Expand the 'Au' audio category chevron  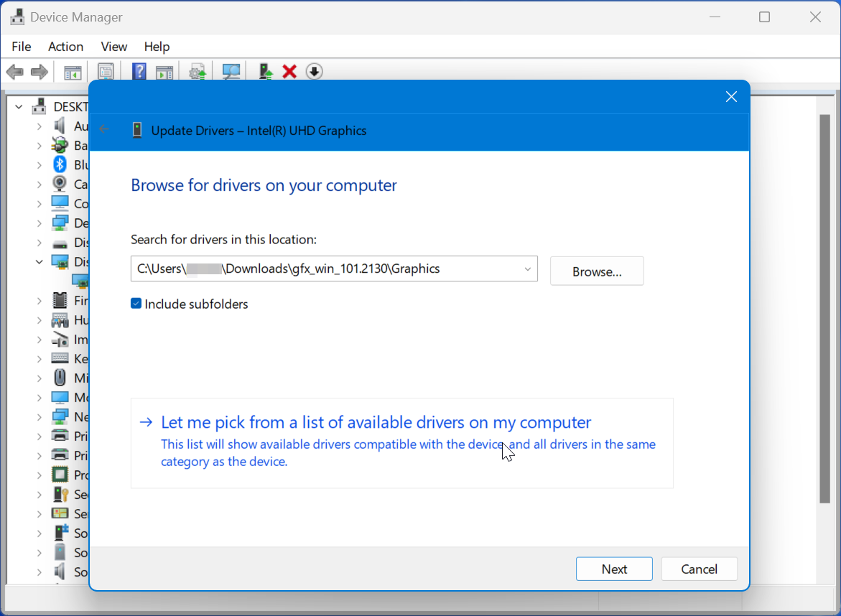click(40, 126)
